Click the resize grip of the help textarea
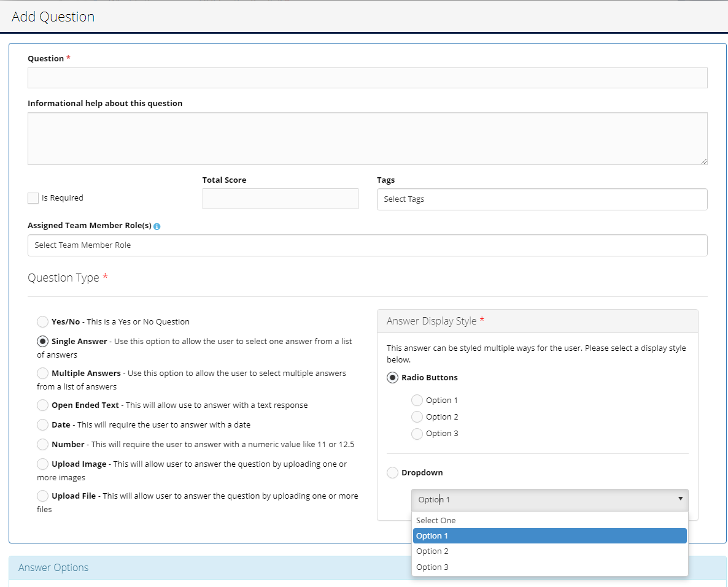 point(703,161)
